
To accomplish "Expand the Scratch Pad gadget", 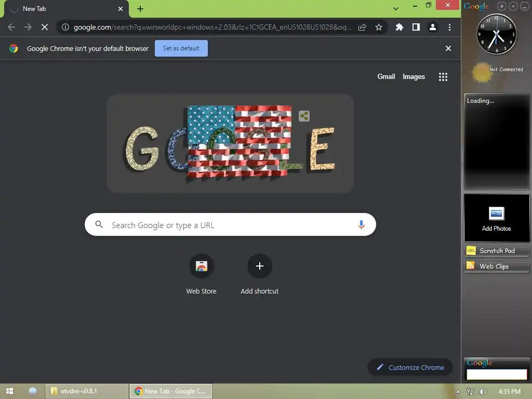I will (x=496, y=251).
